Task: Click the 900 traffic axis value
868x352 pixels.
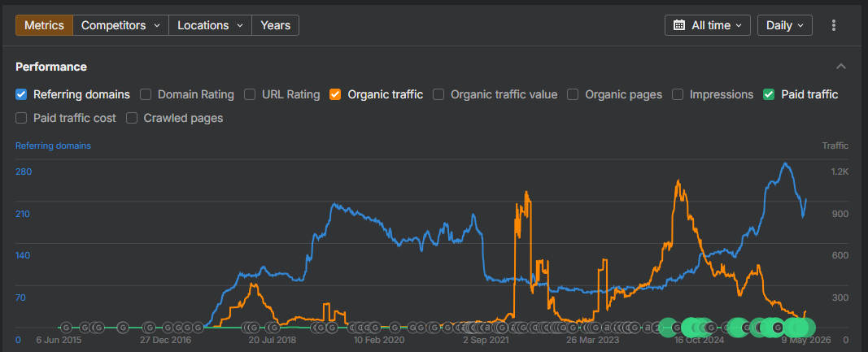Action: [x=841, y=214]
